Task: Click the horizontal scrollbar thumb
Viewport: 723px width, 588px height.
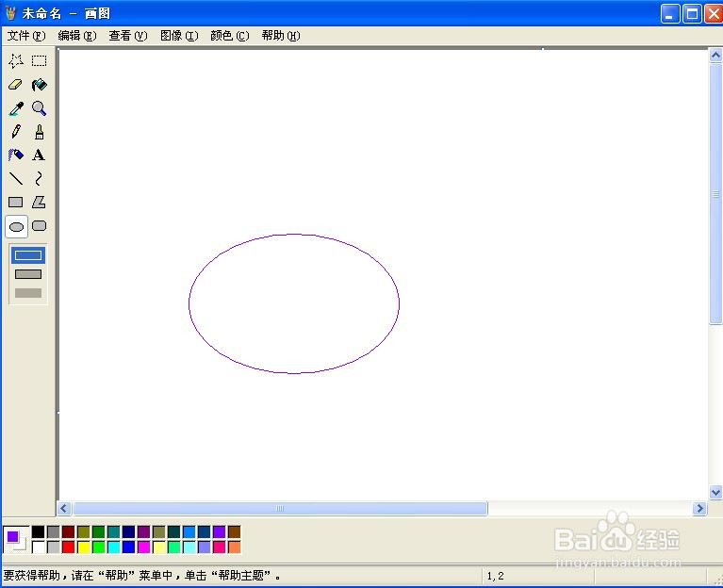Action: click(x=280, y=508)
